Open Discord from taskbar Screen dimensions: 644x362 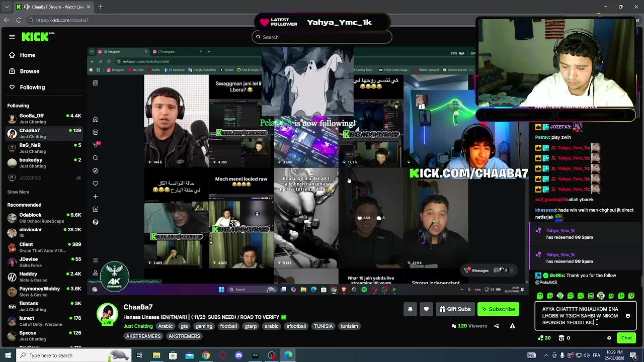pyautogui.click(x=238, y=355)
